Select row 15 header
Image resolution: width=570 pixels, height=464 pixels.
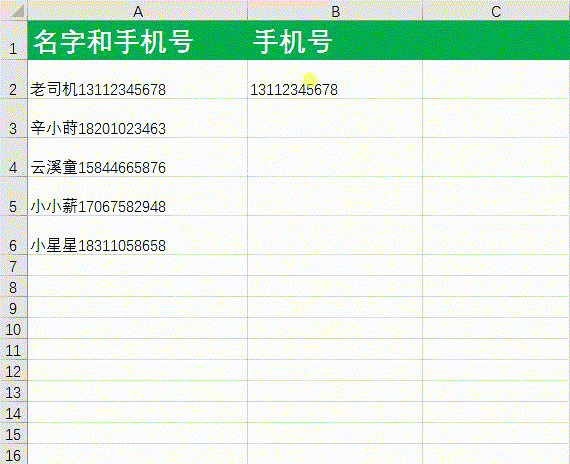tap(14, 433)
